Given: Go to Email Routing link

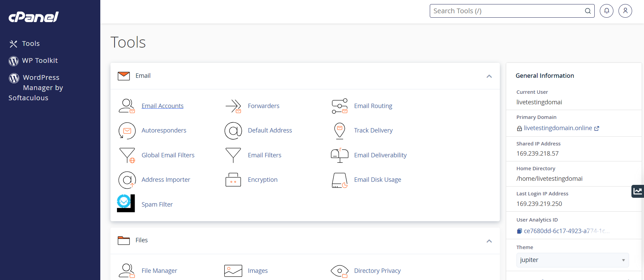Looking at the screenshot, I should [373, 106].
